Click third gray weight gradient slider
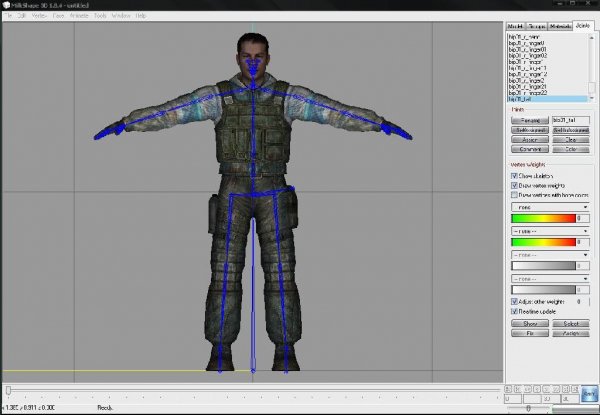 (543, 266)
